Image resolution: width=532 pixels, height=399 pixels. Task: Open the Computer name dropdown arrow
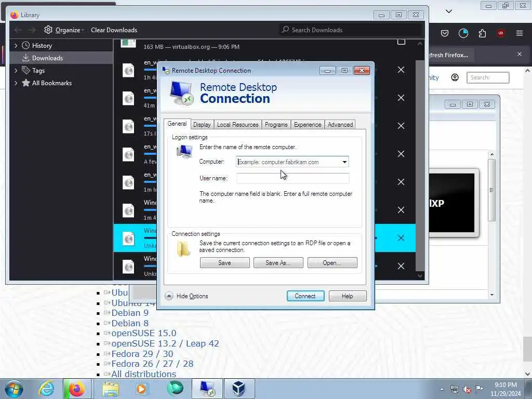[344, 162]
